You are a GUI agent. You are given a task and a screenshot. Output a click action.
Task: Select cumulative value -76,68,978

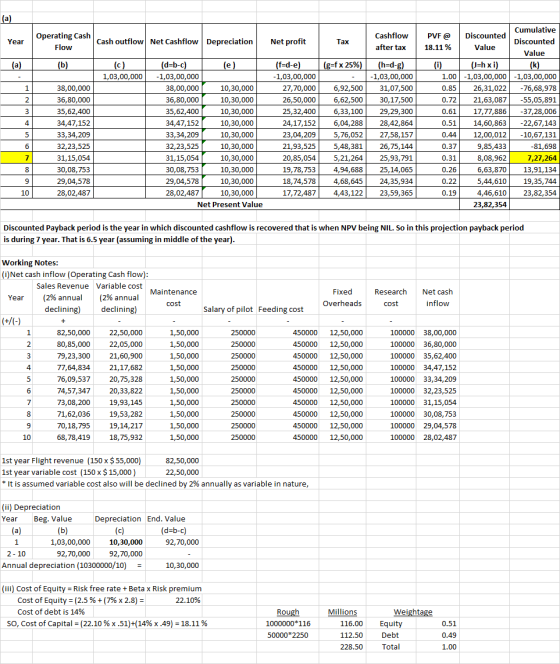538,88
